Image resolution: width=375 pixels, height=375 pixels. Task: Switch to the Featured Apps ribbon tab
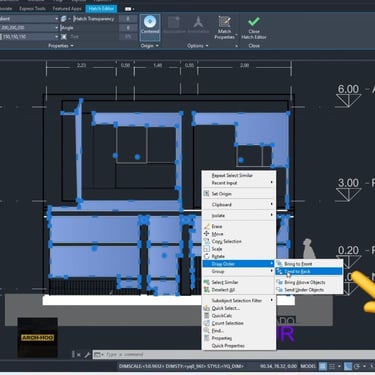click(x=67, y=9)
